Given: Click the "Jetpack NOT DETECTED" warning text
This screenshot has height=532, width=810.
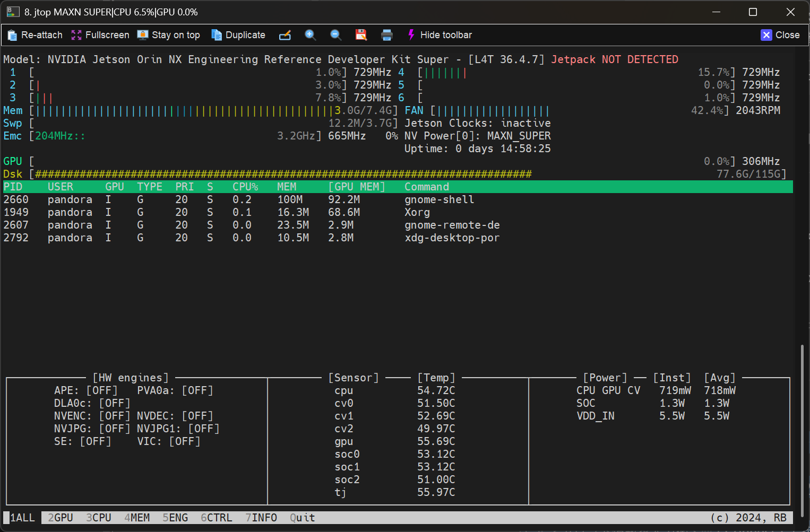Looking at the screenshot, I should click(615, 59).
